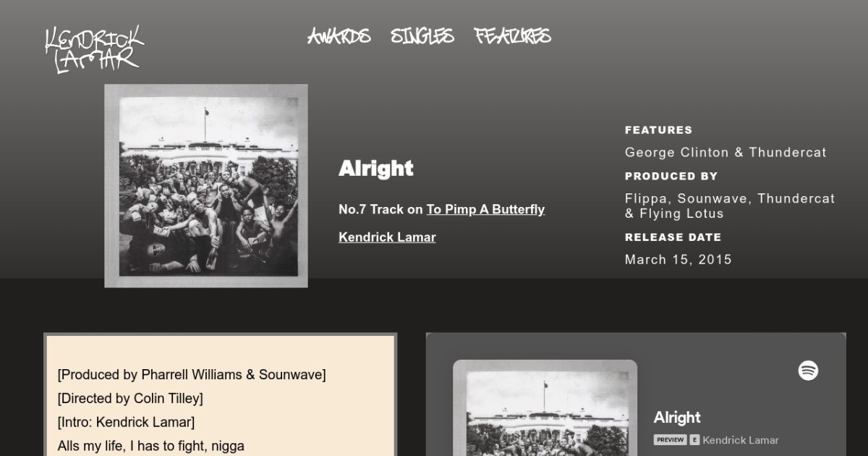The width and height of the screenshot is (868, 456).
Task: Click the Directed by Colin Tilley line
Action: pyautogui.click(x=130, y=399)
